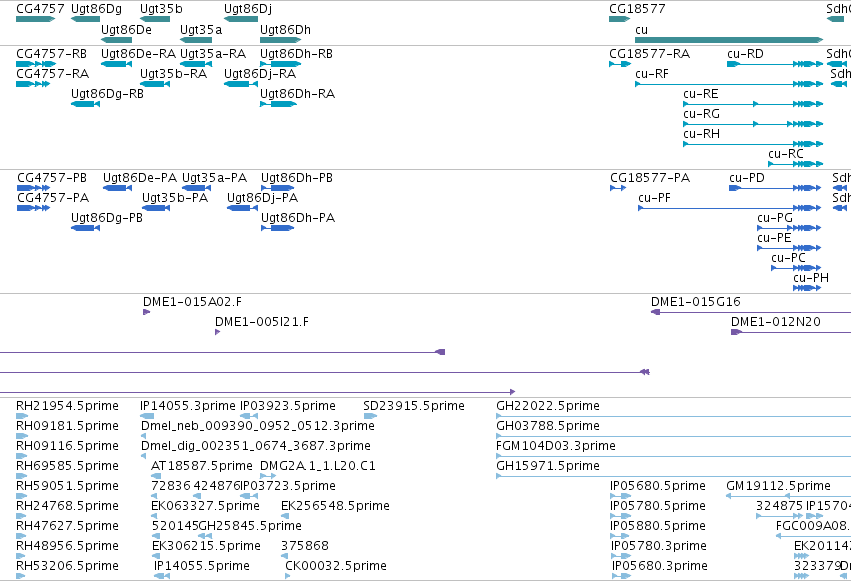The height and width of the screenshot is (581, 851).
Task: Open the FGM104D03.3prime EST label
Action: point(556,446)
